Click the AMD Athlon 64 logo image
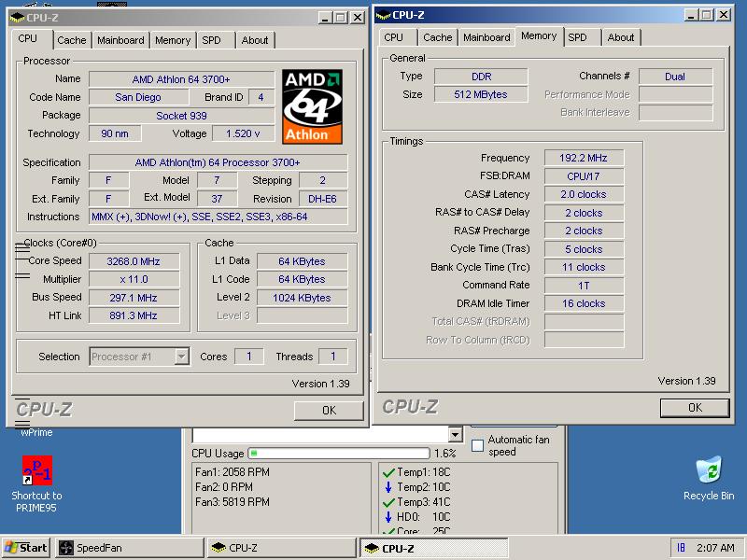The width and height of the screenshot is (747, 560). point(312,106)
